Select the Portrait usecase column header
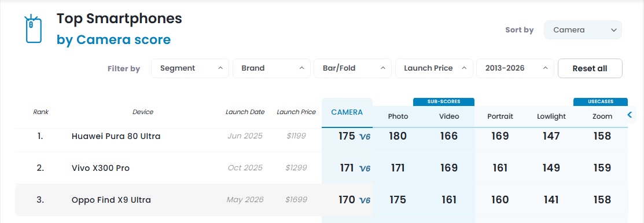 (x=500, y=116)
